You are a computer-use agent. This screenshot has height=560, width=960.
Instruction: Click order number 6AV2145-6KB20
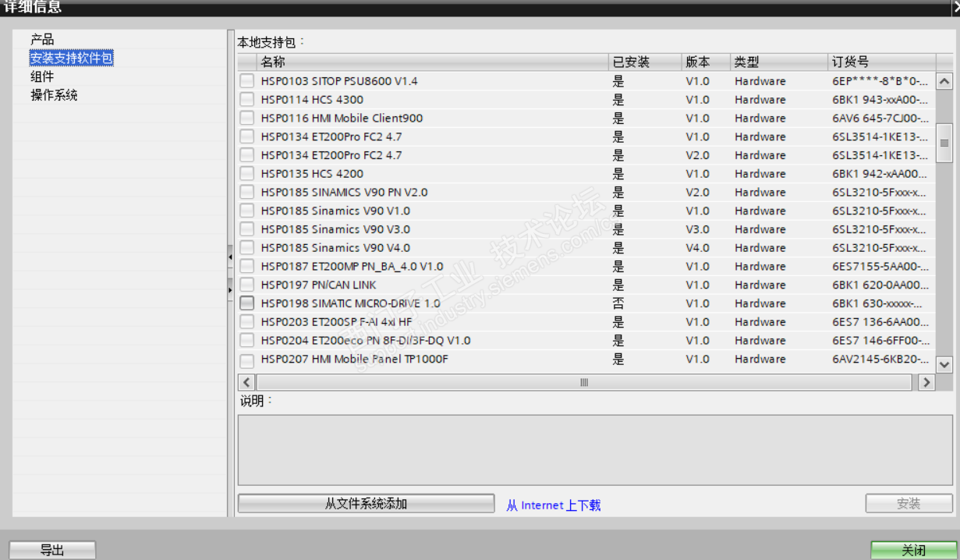point(880,360)
